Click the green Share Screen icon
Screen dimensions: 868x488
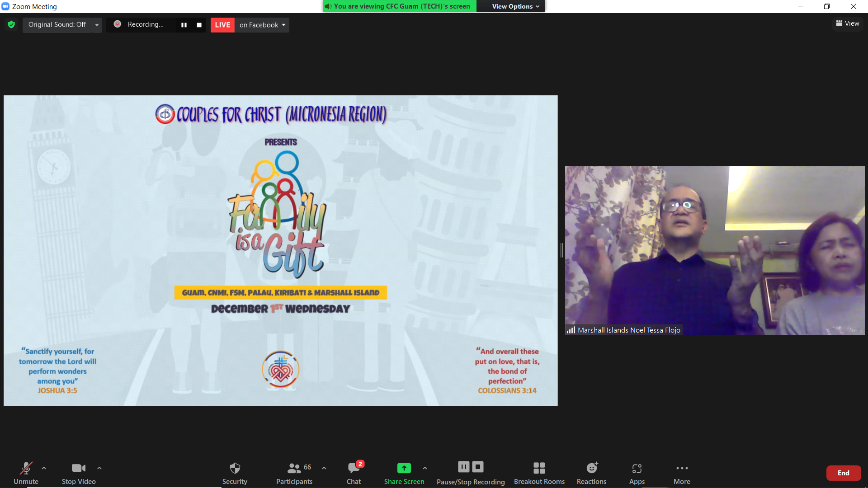pyautogui.click(x=404, y=468)
